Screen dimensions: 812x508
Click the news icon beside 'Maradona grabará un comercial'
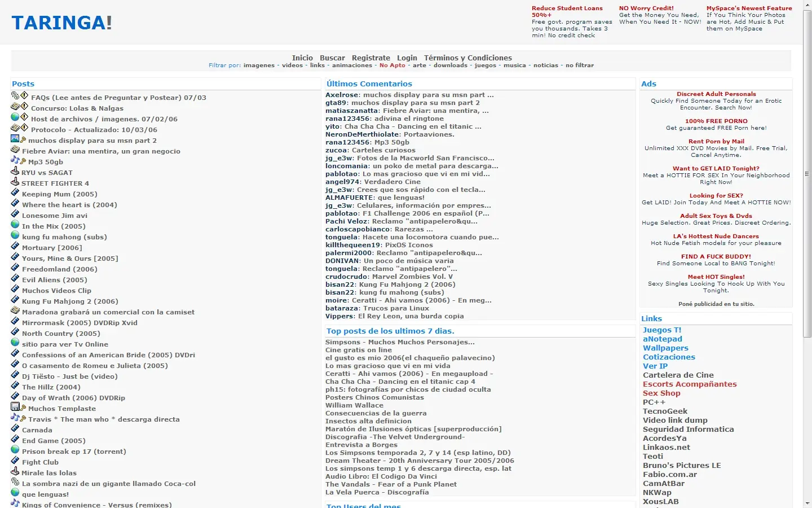pyautogui.click(x=15, y=310)
